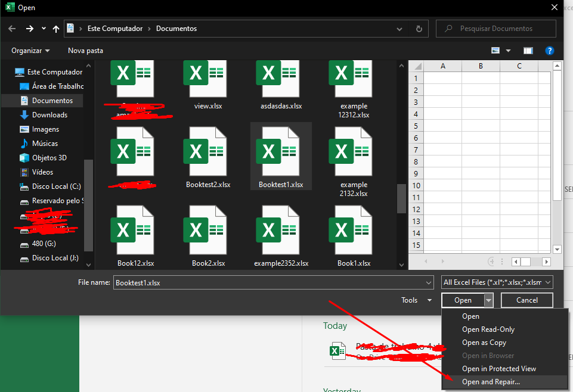Select the view.xlsx file icon
The width and height of the screenshot is (573, 392).
(x=205, y=79)
